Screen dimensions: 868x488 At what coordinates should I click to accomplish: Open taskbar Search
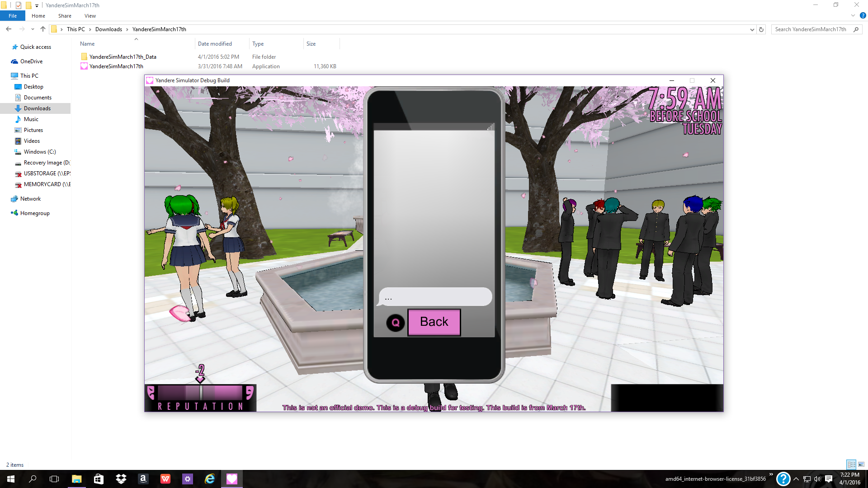coord(33,479)
